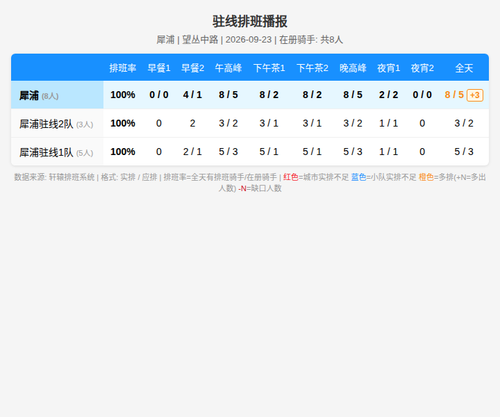Viewport: 500px width, 417px height.
Task: Click 犀浦驻线2队 下午茶2 value 3 / 1
Action: click(312, 123)
